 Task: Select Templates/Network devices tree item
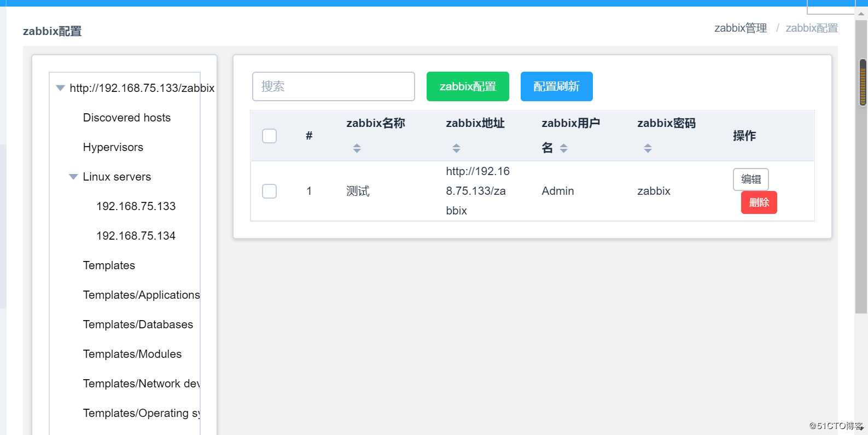[142, 384]
